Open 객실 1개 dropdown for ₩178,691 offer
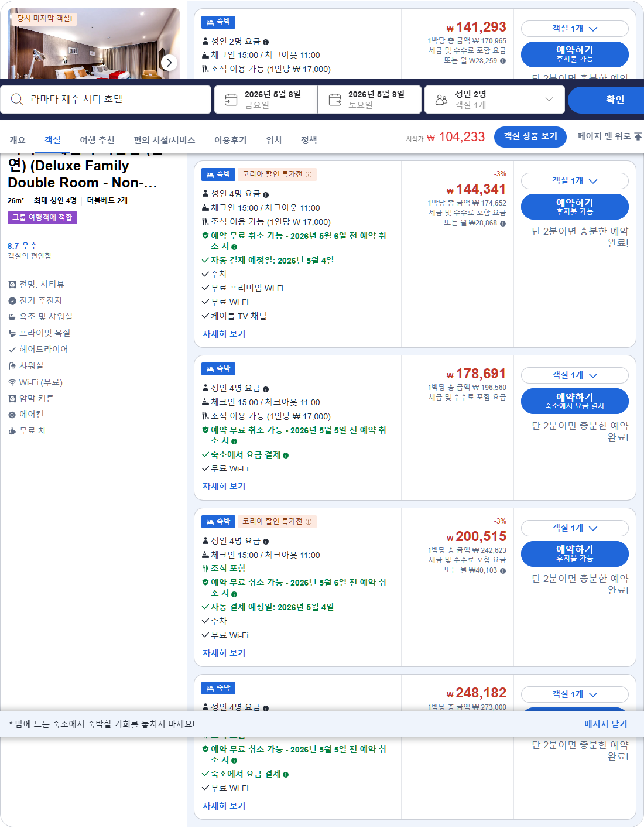Image resolution: width=644 pixels, height=828 pixels. 574,375
